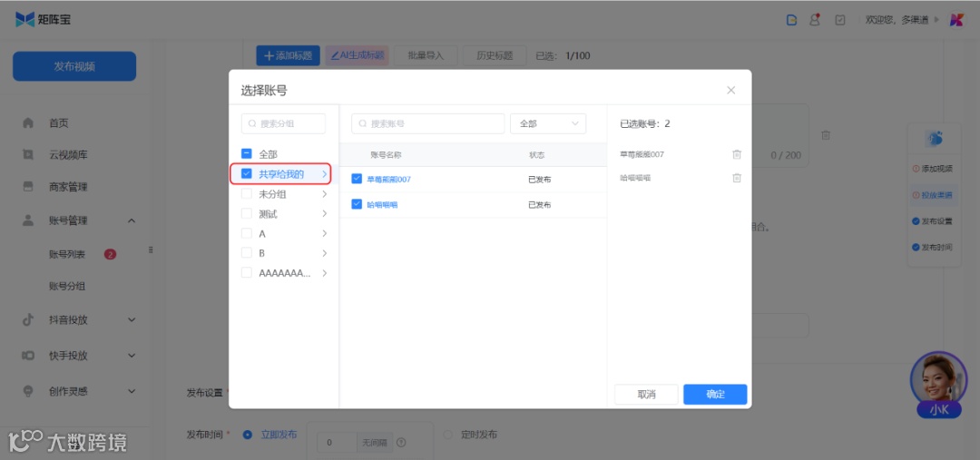Screen dimensions: 980x460
Task: Click the blue blob icon in right panel
Action: (935, 140)
